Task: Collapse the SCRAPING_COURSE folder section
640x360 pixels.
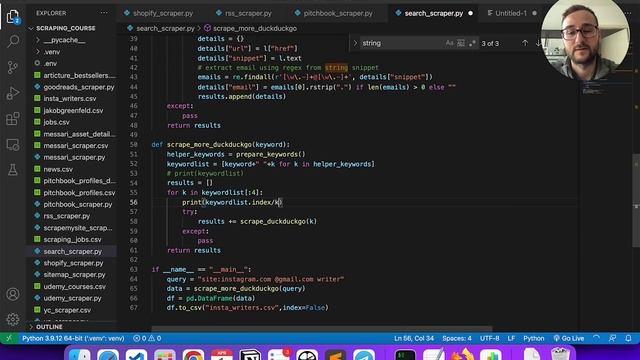Action: (x=66, y=28)
